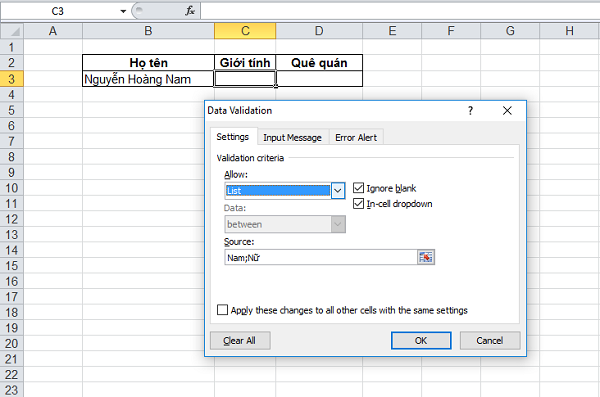The image size is (600, 397).
Task: Select row 1 header
Action: tap(11, 47)
